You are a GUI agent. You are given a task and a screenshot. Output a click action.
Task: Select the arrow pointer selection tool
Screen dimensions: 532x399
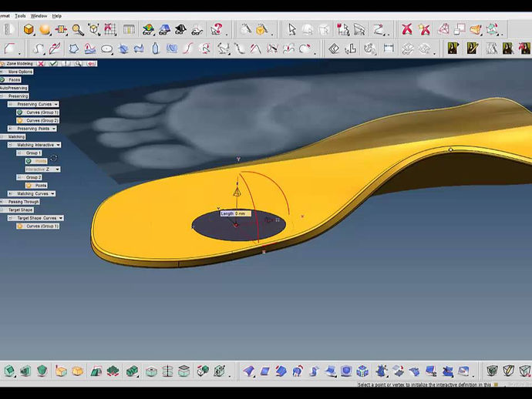[x=291, y=29]
